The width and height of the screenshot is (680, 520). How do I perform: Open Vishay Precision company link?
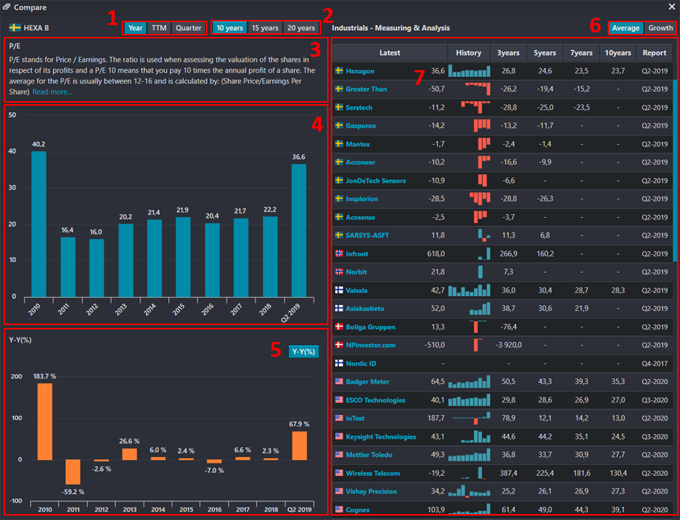point(371,491)
